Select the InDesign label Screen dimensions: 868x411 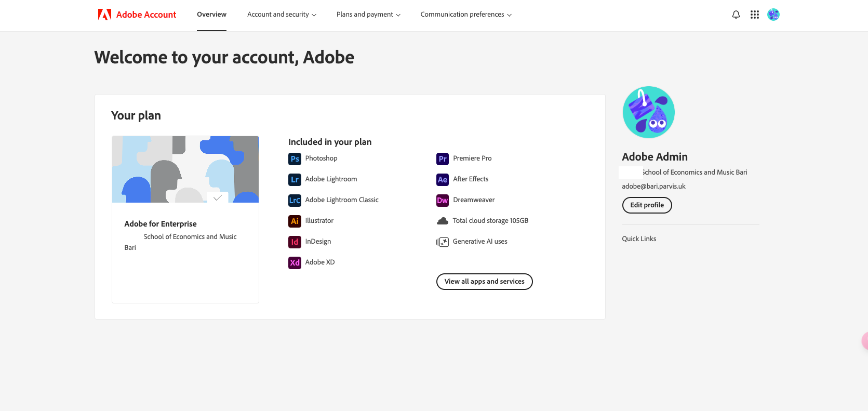pyautogui.click(x=318, y=242)
